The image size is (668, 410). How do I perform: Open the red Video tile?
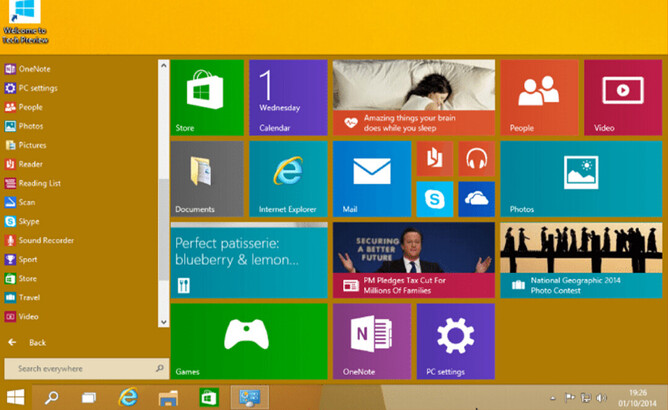coord(622,97)
